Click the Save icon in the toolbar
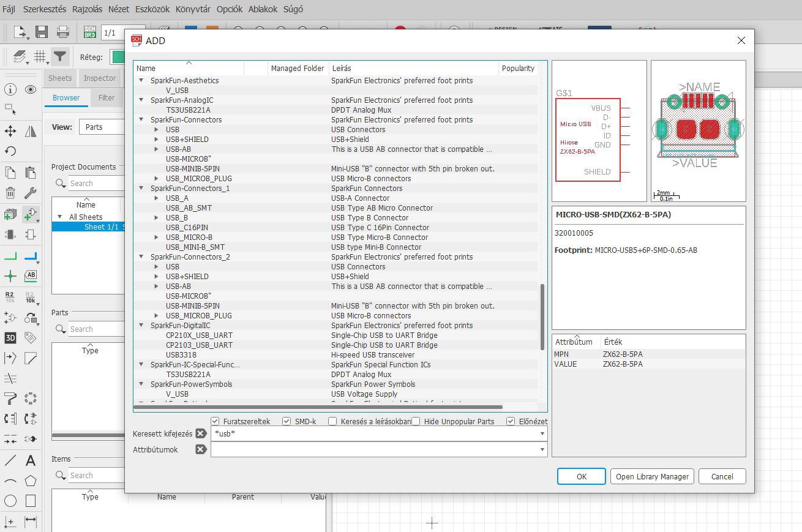Screen dimensions: 802x532 tap(42, 32)
